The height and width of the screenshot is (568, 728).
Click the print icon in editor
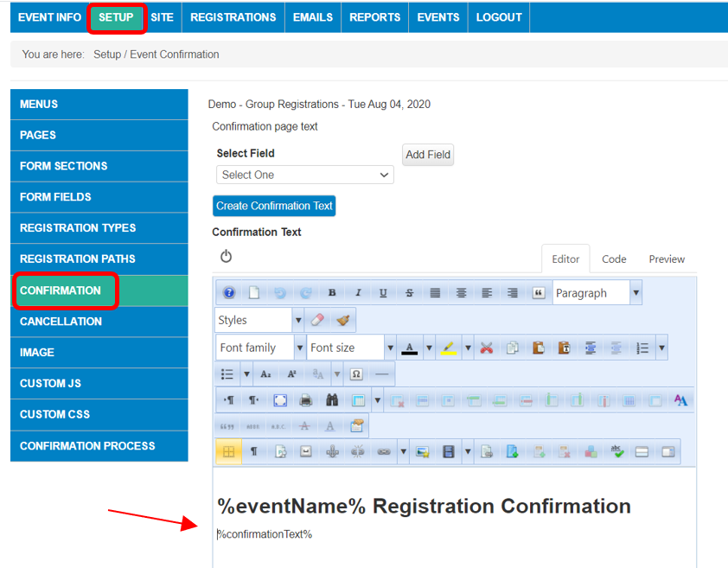(306, 401)
